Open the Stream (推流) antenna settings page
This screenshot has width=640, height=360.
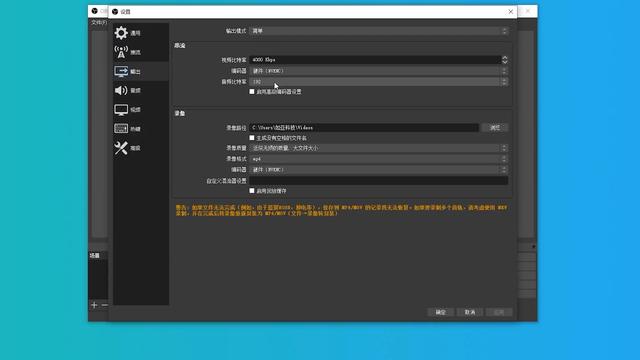click(x=140, y=52)
